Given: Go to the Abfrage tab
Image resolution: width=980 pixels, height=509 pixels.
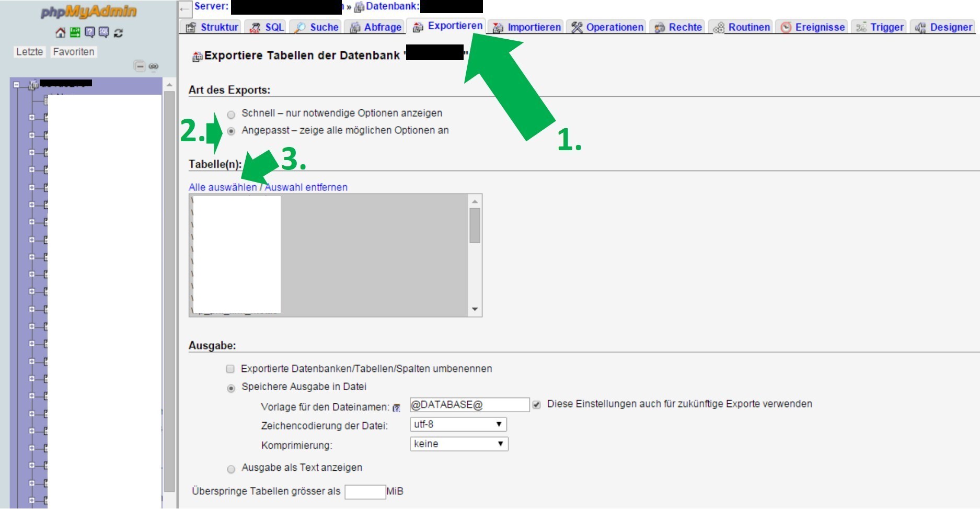Looking at the screenshot, I should point(375,27).
